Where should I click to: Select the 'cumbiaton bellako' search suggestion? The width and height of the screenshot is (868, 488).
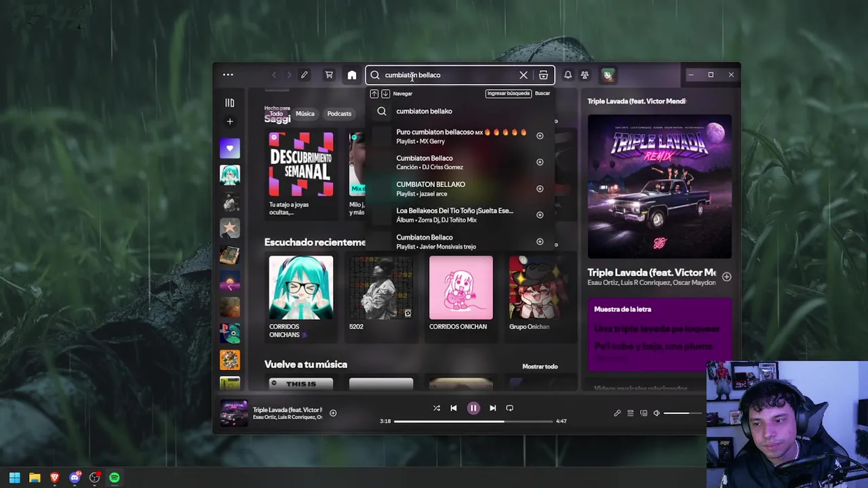click(x=461, y=111)
